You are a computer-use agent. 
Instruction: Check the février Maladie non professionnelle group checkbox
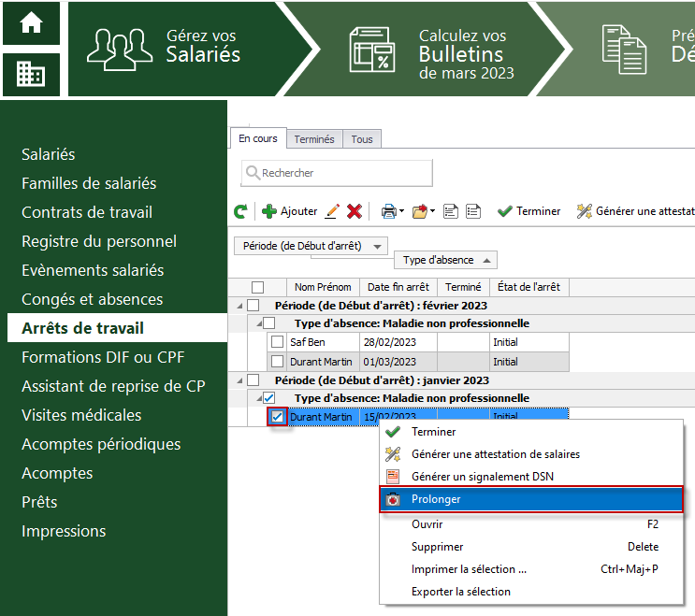coord(269,322)
